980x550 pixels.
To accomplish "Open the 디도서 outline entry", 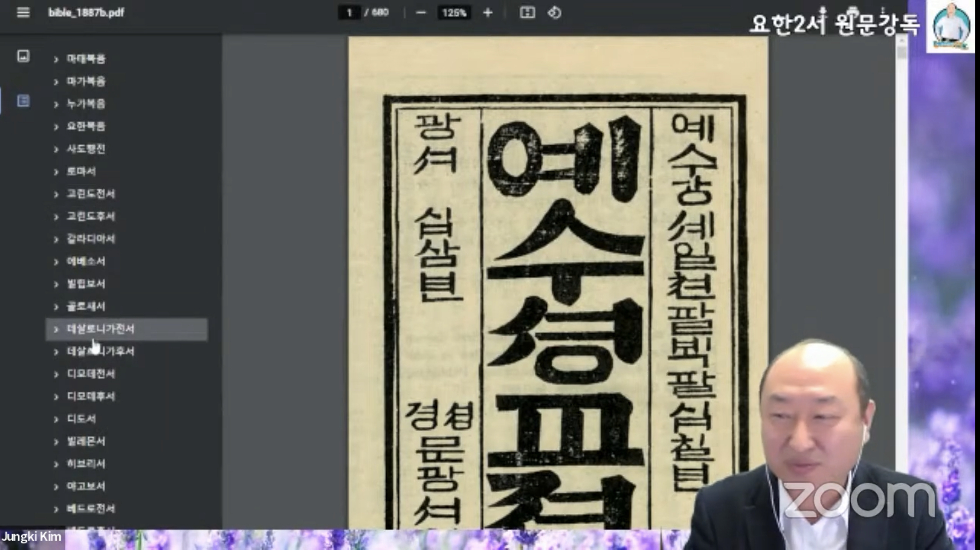I will (81, 418).
